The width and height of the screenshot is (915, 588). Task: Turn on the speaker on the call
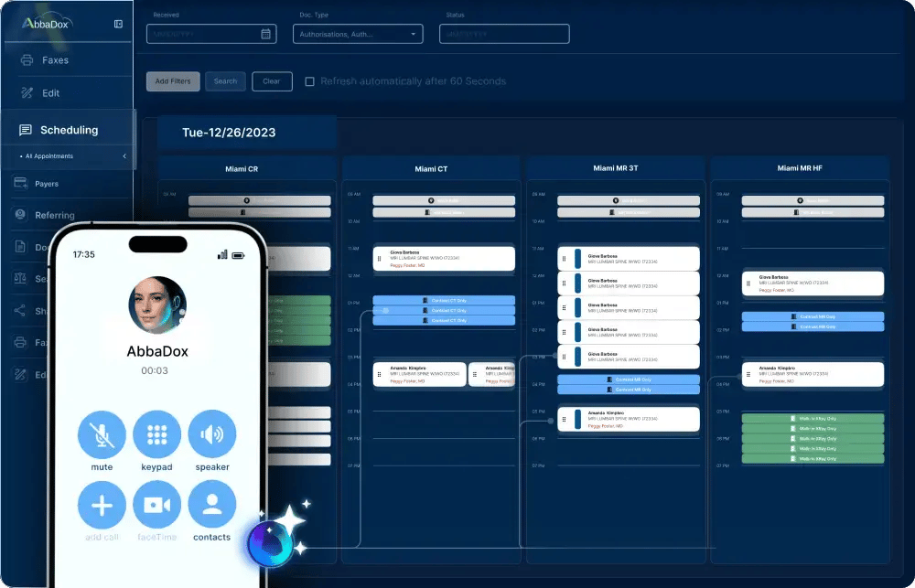[211, 434]
